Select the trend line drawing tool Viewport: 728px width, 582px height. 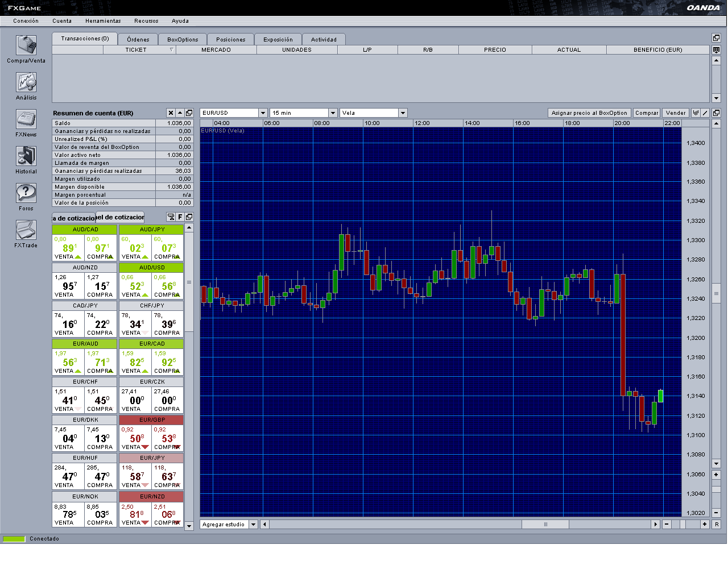point(705,113)
